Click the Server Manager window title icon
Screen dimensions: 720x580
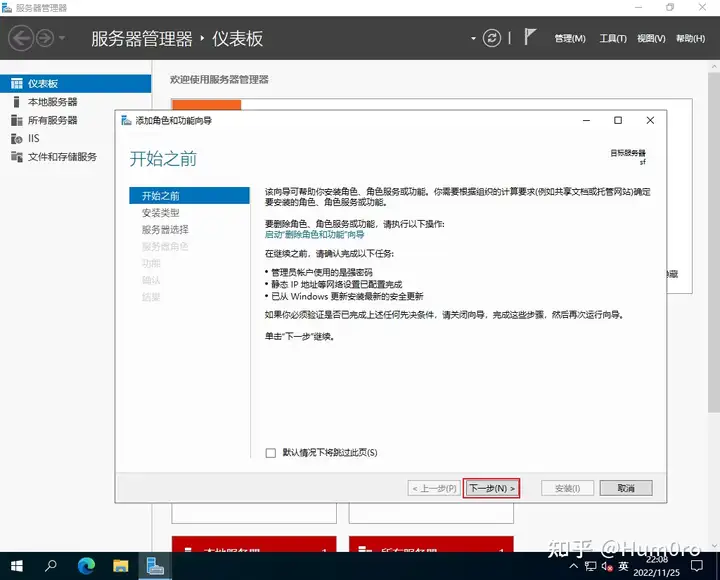click(x=7, y=8)
